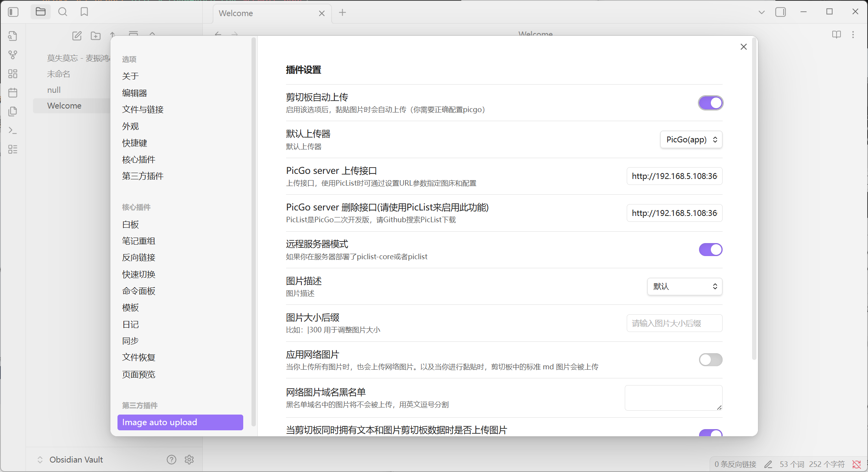Image resolution: width=868 pixels, height=472 pixels.
Task: Click the 图片大小后缀 input field
Action: 673,323
